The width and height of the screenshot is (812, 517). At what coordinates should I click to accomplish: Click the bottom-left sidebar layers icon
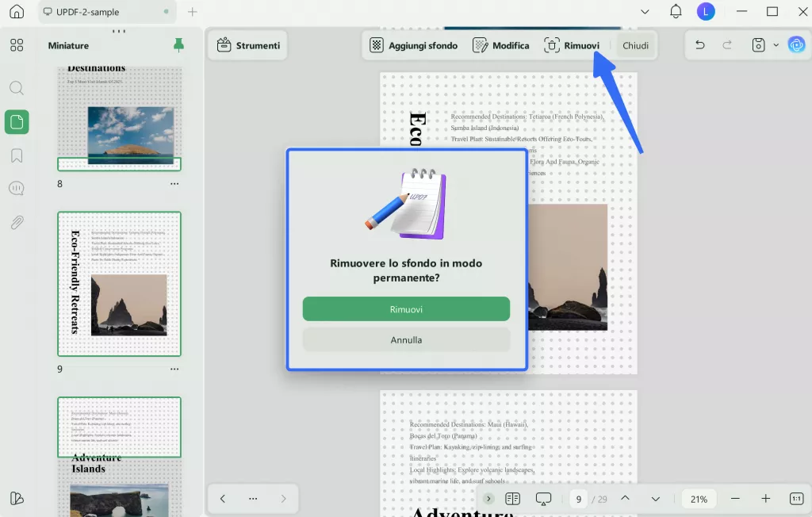17,498
